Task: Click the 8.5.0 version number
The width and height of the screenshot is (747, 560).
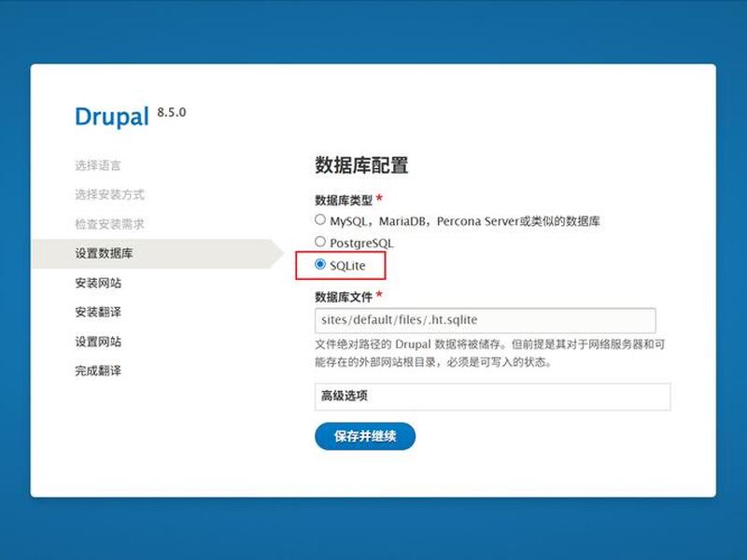Action: tap(172, 112)
